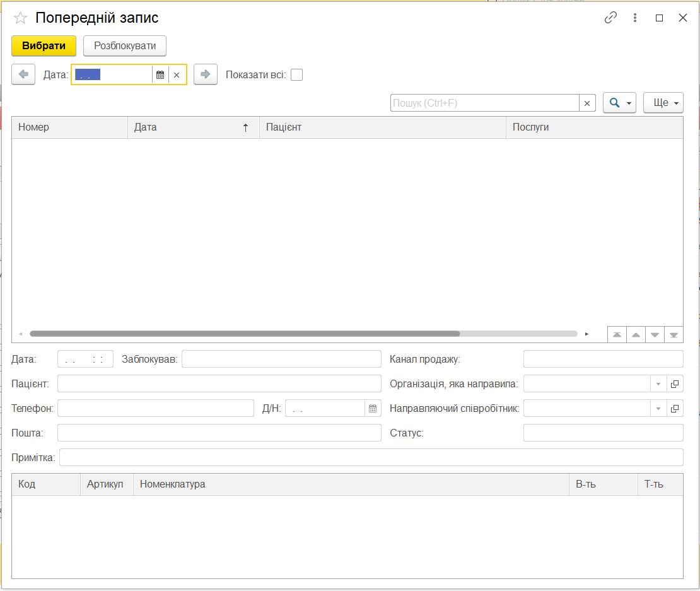
Task: Open the Ще menu
Action: pos(663,103)
